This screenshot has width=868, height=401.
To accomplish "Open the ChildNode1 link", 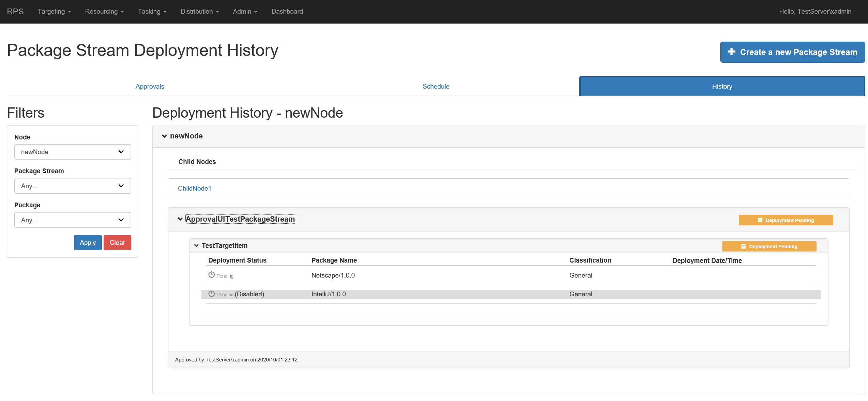I will [194, 188].
